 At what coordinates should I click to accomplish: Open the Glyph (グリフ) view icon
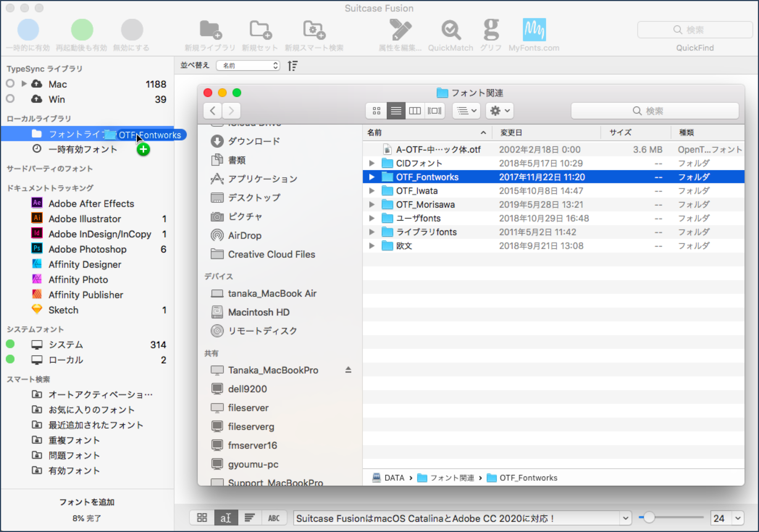click(x=491, y=30)
